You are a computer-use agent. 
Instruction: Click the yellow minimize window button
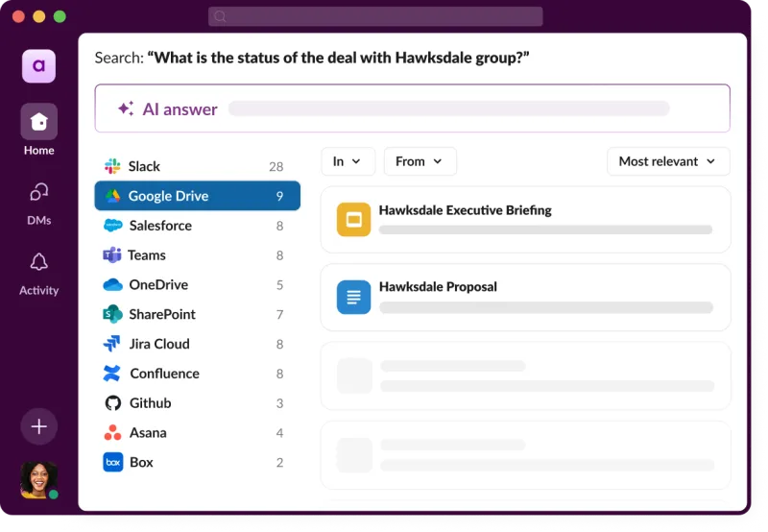[x=39, y=16]
